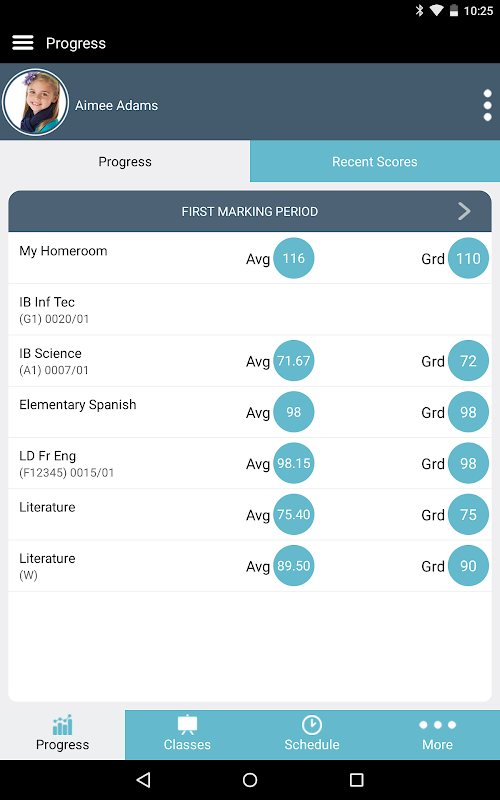
Task: Tap the More dots icon
Action: click(437, 724)
